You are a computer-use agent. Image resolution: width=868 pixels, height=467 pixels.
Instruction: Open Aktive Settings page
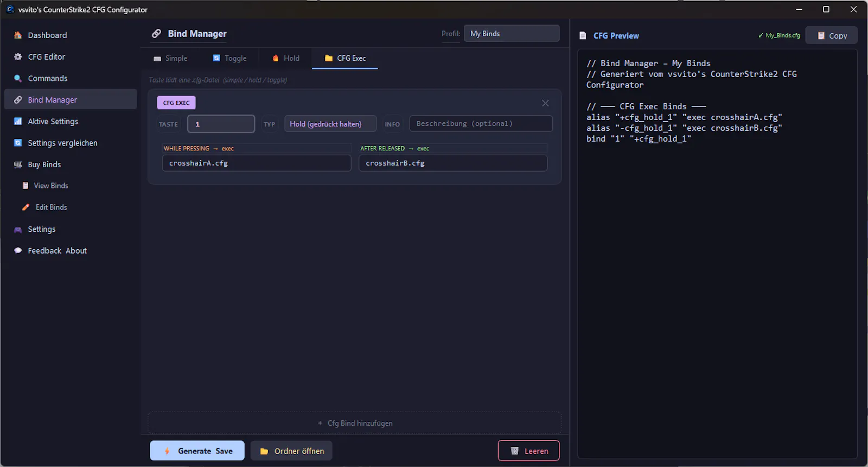[71, 121]
